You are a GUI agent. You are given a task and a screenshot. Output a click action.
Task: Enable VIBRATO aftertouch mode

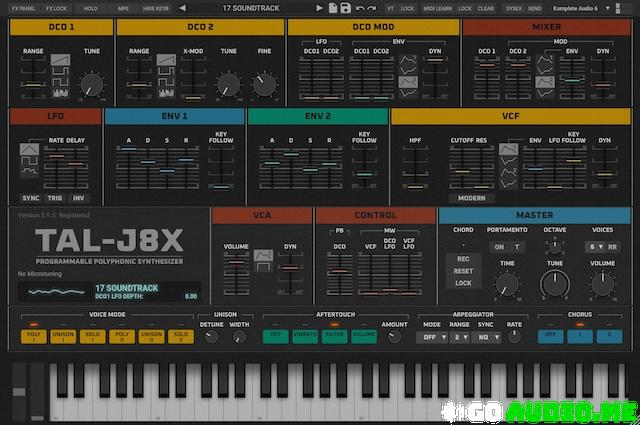coord(306,336)
